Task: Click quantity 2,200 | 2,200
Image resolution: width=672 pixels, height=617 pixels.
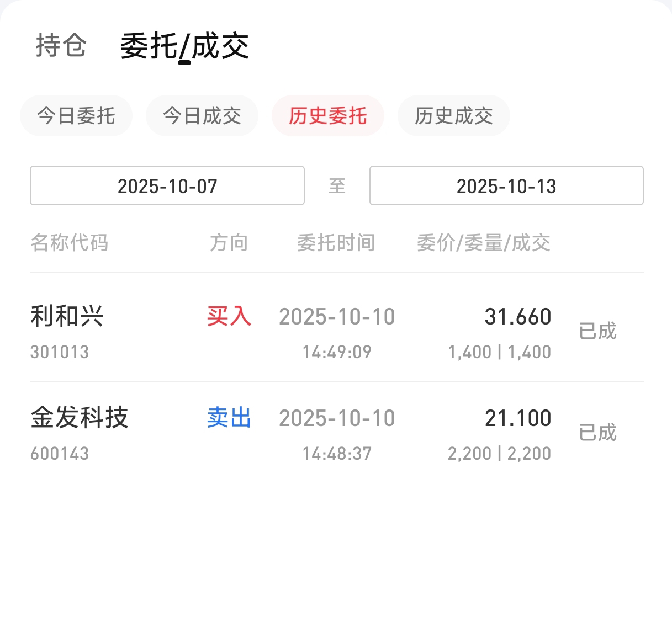Action: pos(500,454)
